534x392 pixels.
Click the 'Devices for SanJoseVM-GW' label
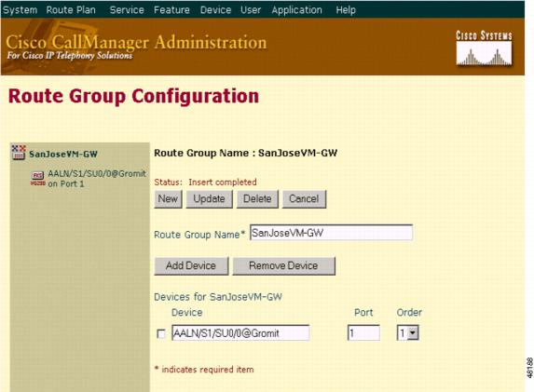coord(218,297)
